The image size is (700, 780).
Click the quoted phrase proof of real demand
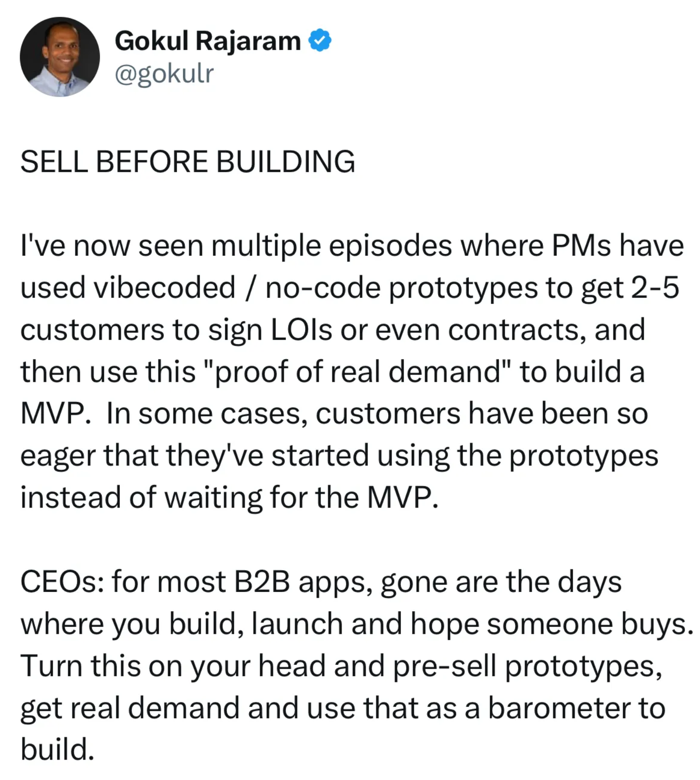(x=355, y=372)
